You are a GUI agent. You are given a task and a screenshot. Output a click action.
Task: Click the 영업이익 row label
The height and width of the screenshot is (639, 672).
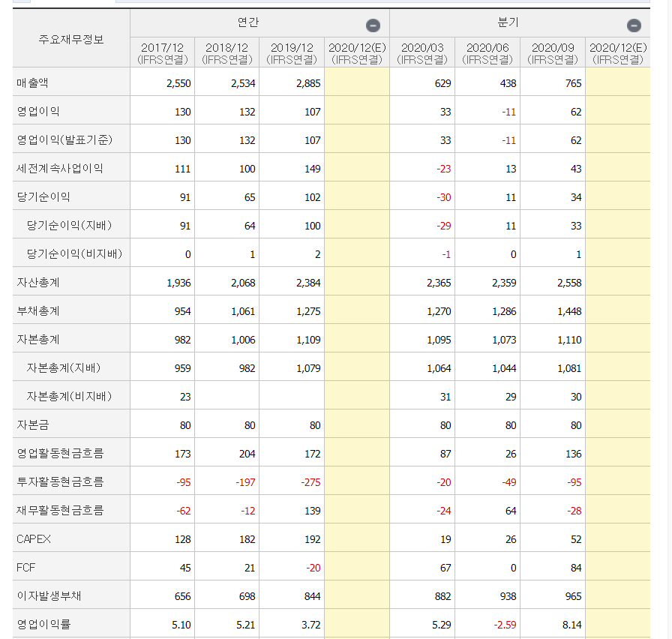coord(38,112)
